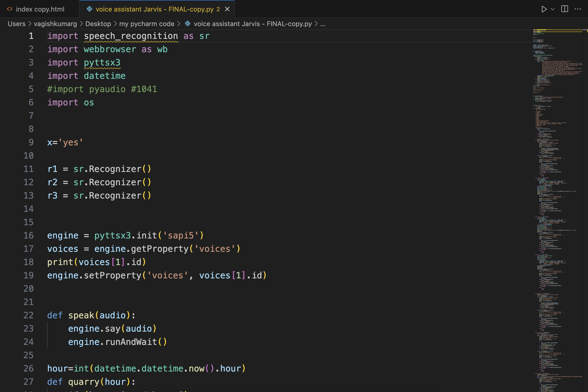Click the hour=int(datetime...) line
The height and width of the screenshot is (392, 588).
point(146,368)
